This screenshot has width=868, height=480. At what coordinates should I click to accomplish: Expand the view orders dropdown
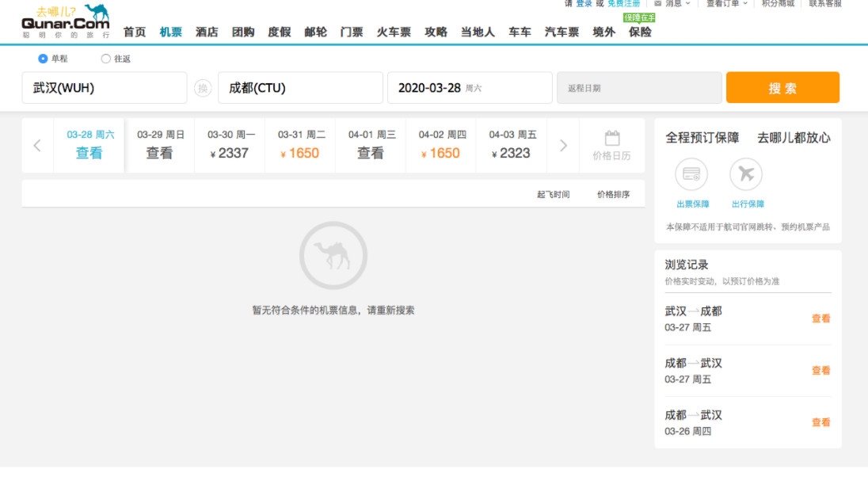coord(744,4)
